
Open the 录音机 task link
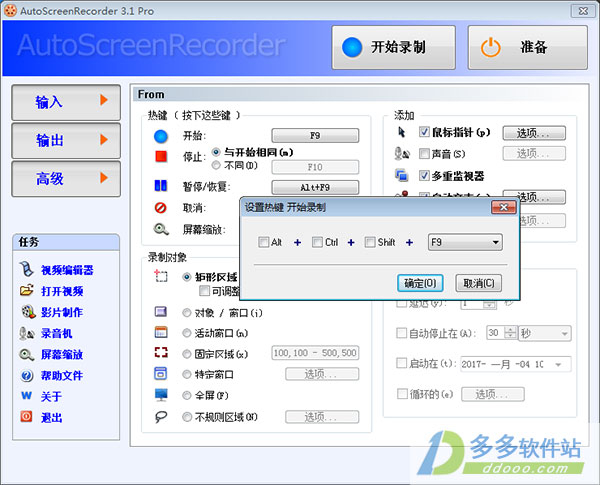click(x=57, y=333)
